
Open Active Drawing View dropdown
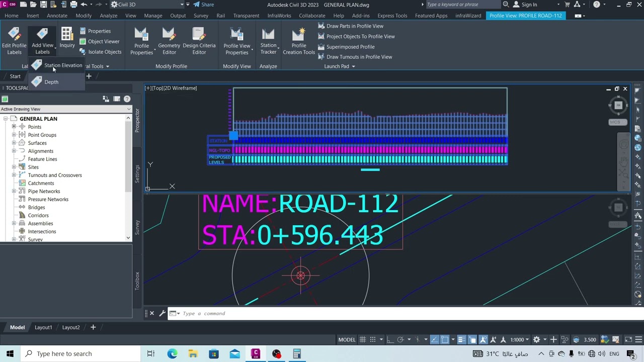(x=66, y=109)
